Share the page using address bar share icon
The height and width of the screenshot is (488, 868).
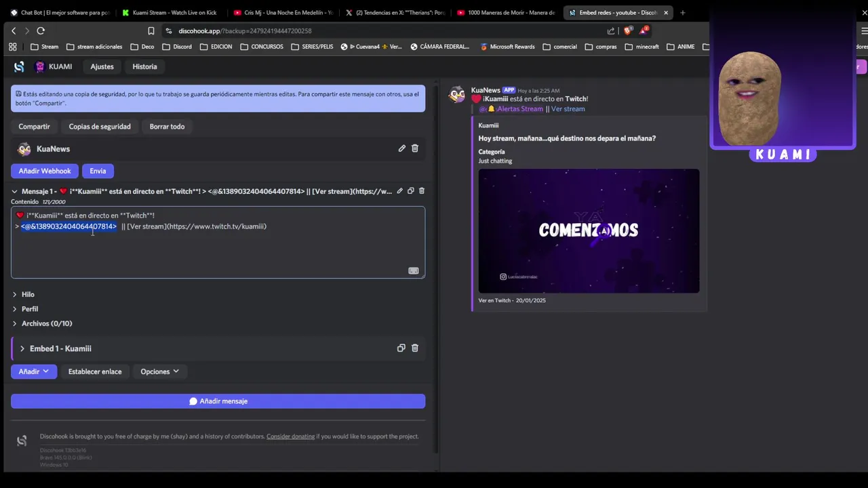[611, 30]
